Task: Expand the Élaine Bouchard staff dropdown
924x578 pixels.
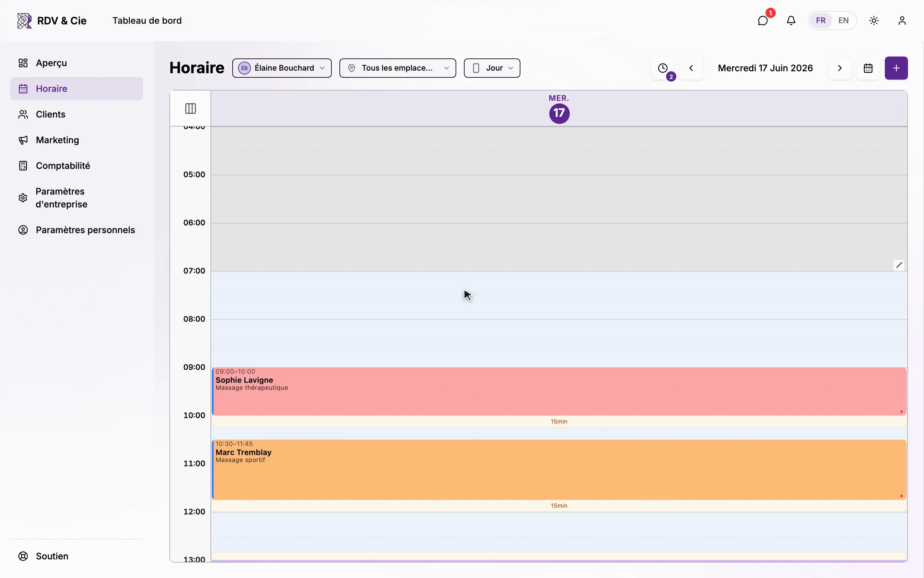Action: 282,68
